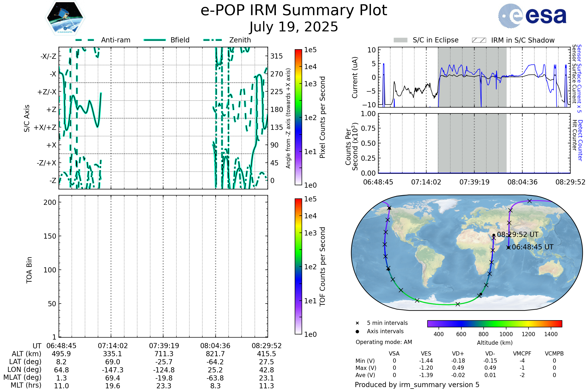
Task: Click the CASSIOPE mission hexagon logo
Action: click(65, 18)
